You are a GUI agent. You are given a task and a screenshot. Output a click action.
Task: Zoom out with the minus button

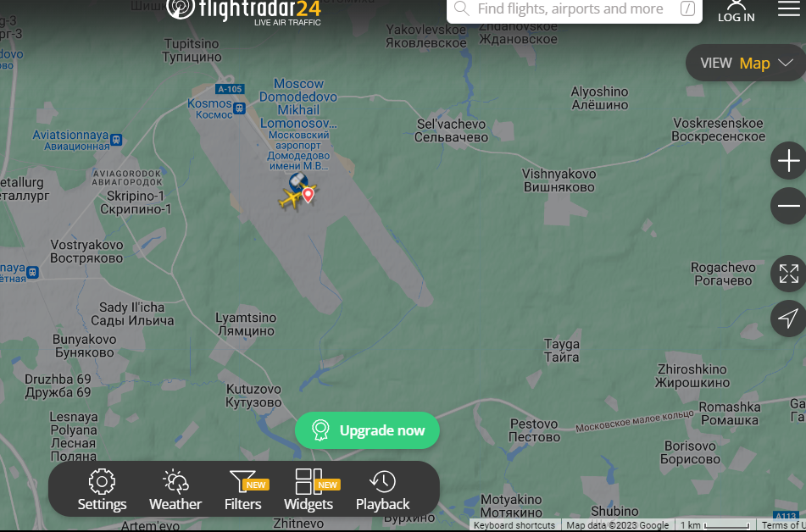[x=788, y=206]
